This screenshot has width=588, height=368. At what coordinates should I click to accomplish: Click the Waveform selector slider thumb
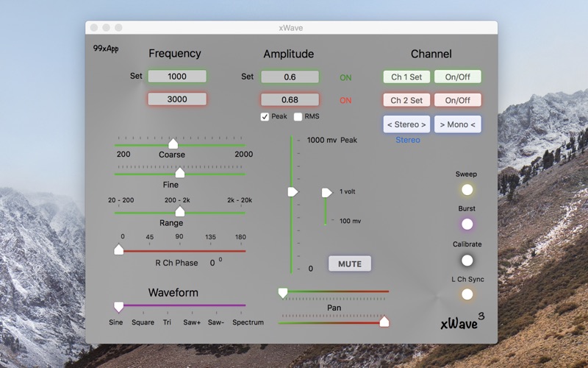coord(119,307)
